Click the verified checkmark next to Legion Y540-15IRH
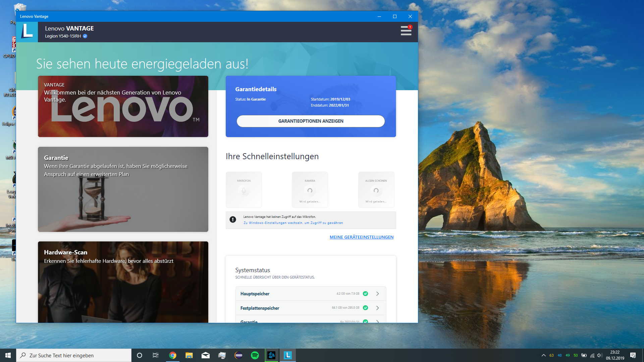The width and height of the screenshot is (644, 362). (85, 36)
